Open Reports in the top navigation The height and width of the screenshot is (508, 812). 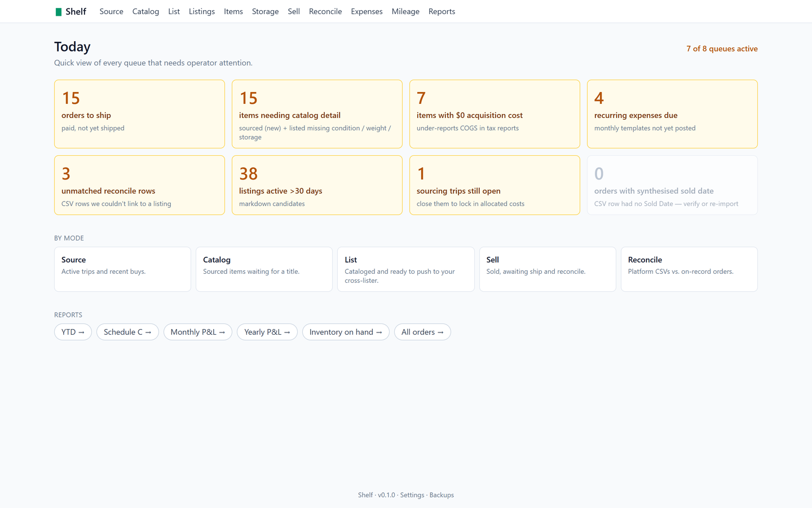click(x=442, y=11)
